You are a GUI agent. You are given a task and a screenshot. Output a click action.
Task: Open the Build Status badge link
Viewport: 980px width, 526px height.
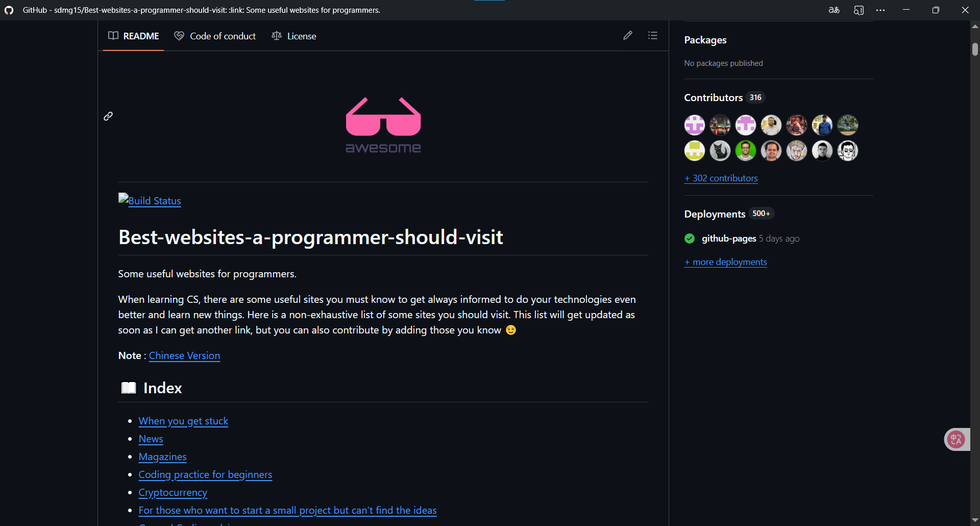150,200
